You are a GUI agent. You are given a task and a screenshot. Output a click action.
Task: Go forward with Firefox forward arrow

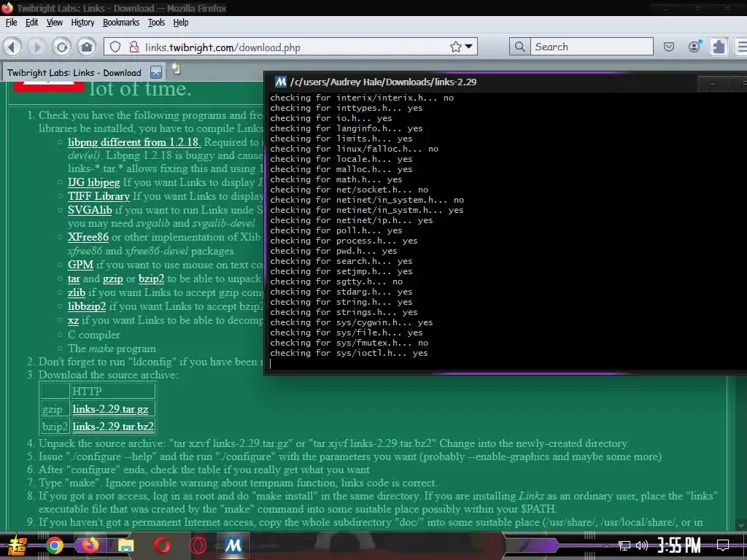[36, 47]
